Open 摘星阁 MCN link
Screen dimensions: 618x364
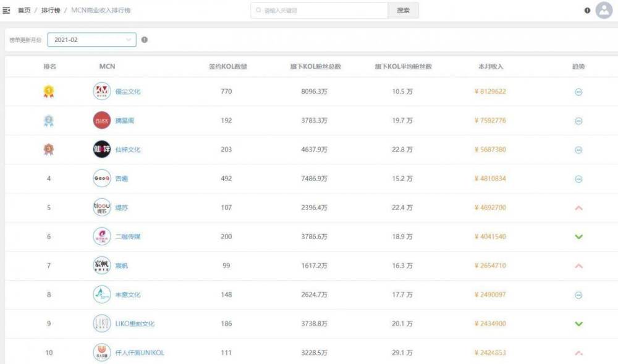[x=125, y=121]
